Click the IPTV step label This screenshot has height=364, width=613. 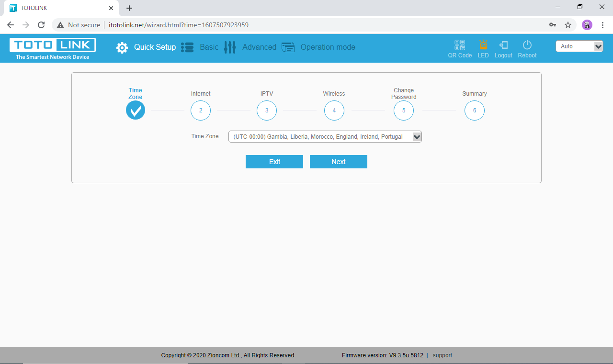coord(267,94)
